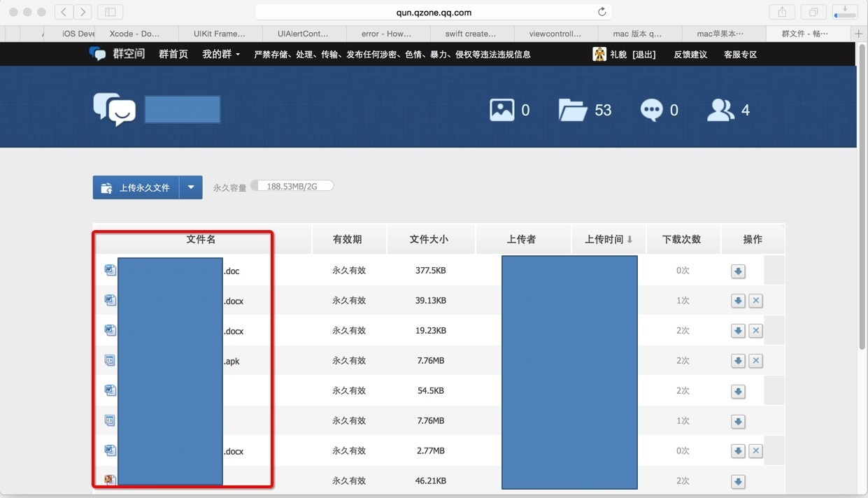
Task: Open the photo album icon showing 0
Action: 501,110
